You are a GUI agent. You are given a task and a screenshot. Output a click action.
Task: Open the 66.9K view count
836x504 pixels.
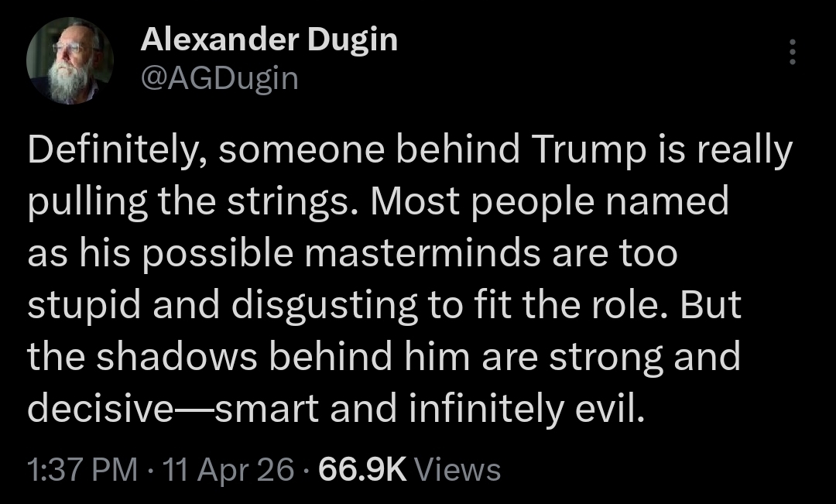point(363,469)
